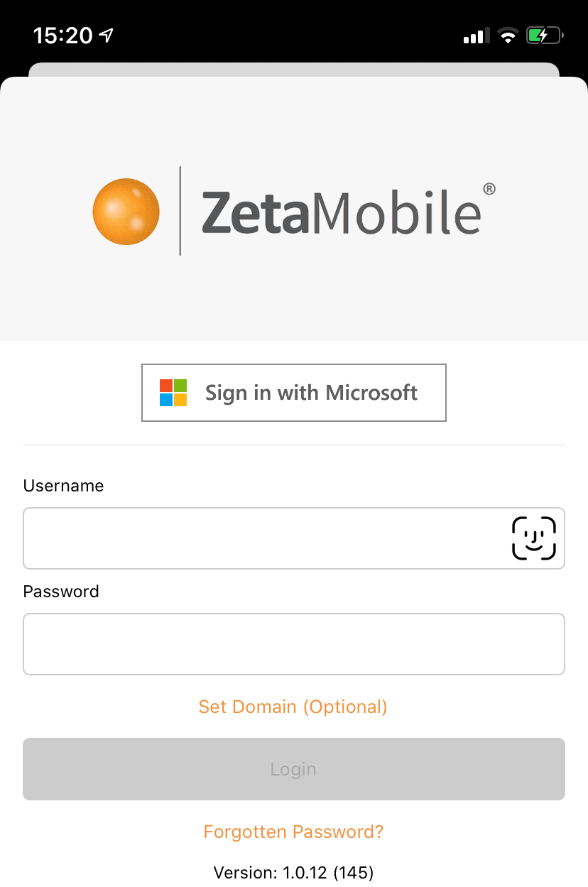
Task: Tap the orange ZetaMobile sphere logo
Action: (x=126, y=212)
